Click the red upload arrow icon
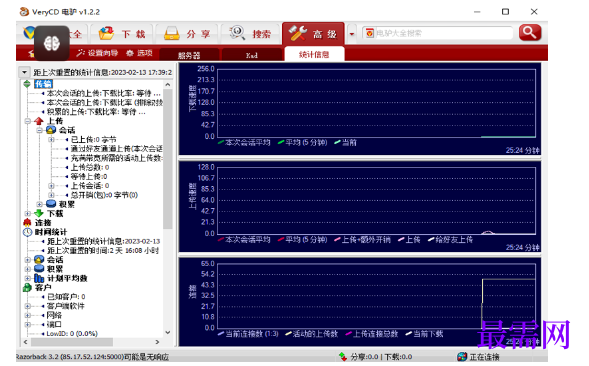This screenshot has height=366, width=589. pyautogui.click(x=39, y=121)
